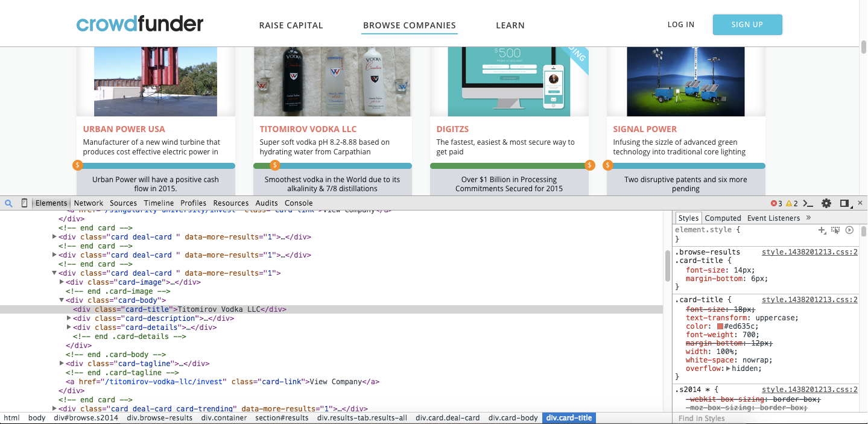Expand the card-image div node
Screen dimensions: 868x424
tap(62, 282)
